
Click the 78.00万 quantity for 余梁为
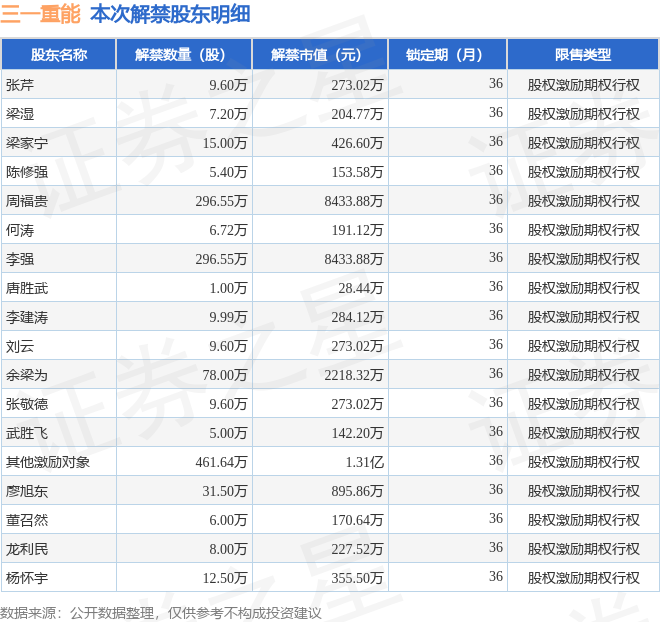[x=225, y=375]
